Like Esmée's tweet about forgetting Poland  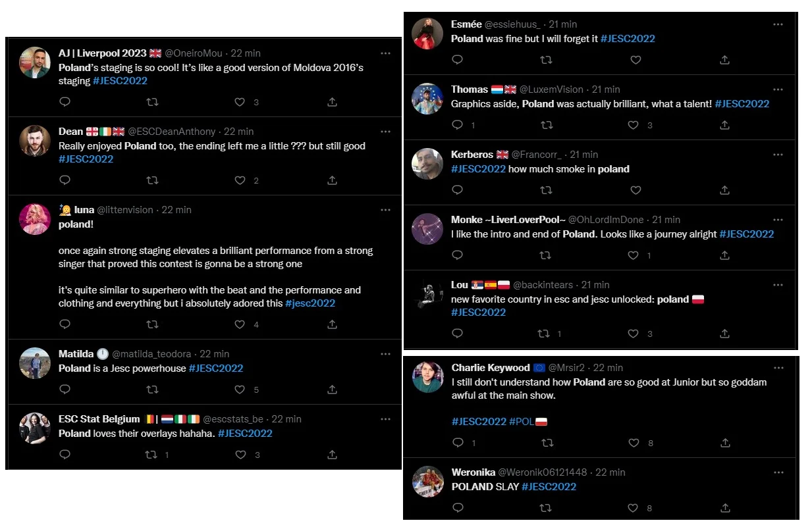pyautogui.click(x=636, y=60)
